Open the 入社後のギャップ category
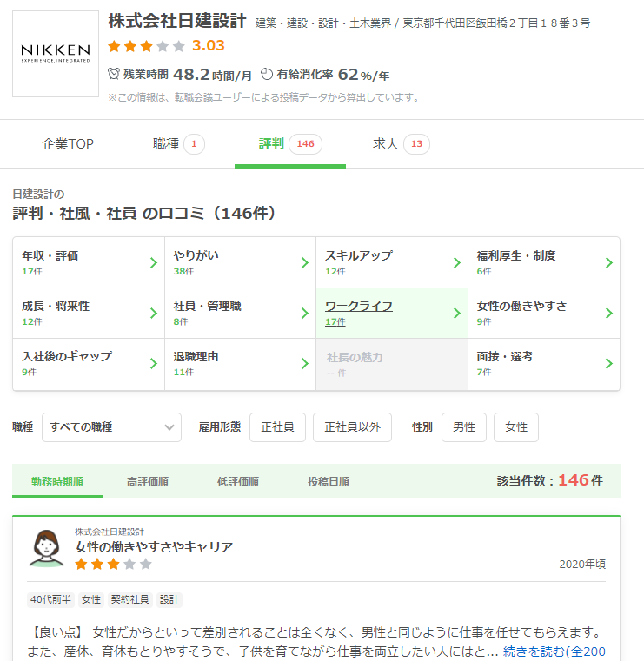644x661 pixels. click(89, 364)
